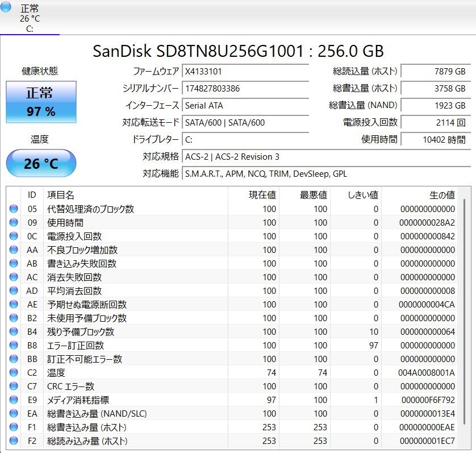This screenshot has width=476, height=453.
Task: Click raw value 0000000004CA
Action: (427, 304)
